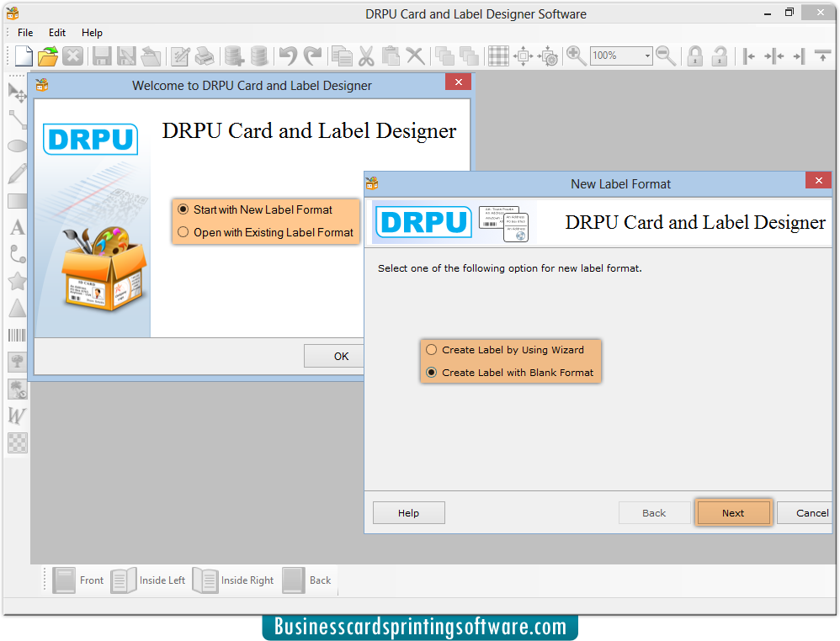Open the Help menu

(x=92, y=33)
